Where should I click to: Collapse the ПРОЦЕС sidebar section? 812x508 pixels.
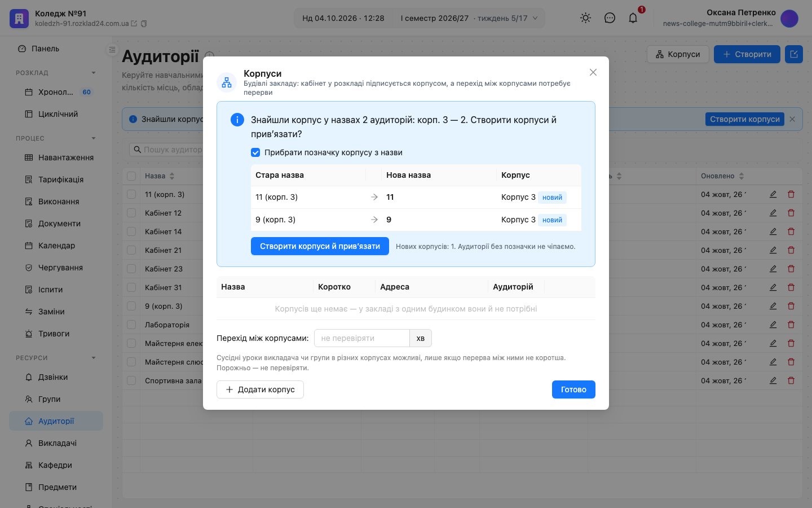(94, 138)
